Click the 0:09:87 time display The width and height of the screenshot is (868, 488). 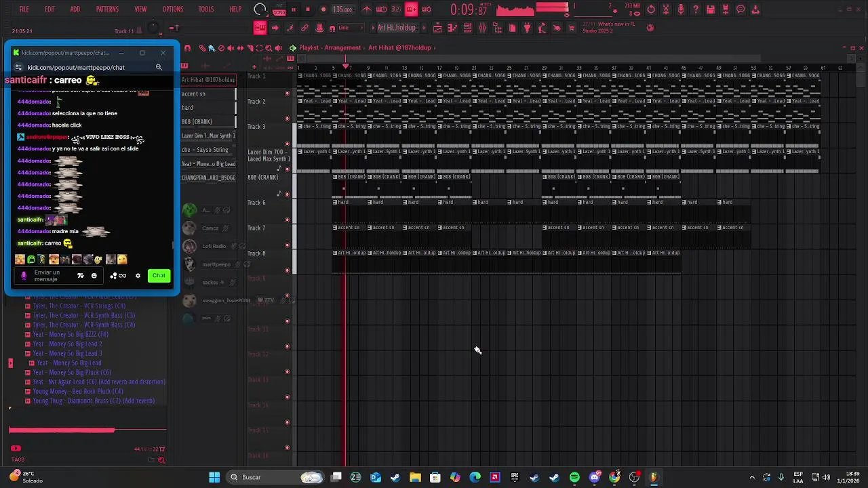coord(469,9)
